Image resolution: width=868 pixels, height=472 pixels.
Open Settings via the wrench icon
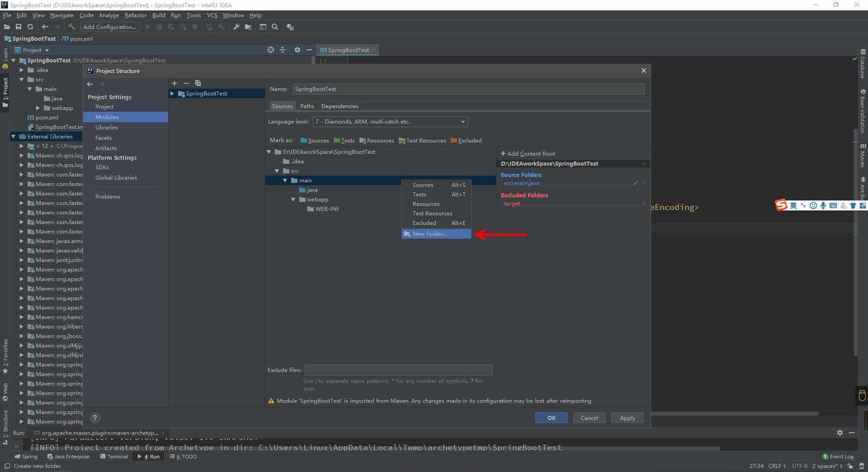pyautogui.click(x=236, y=27)
